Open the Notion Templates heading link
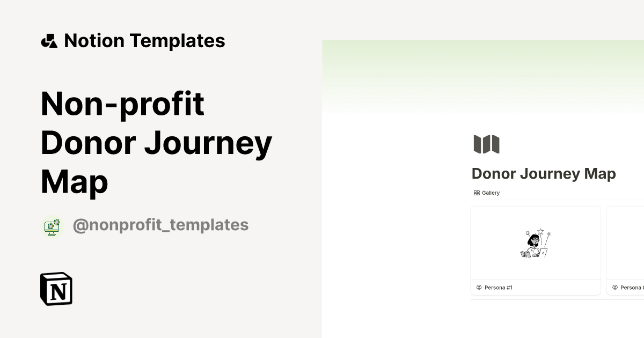 pyautogui.click(x=144, y=41)
